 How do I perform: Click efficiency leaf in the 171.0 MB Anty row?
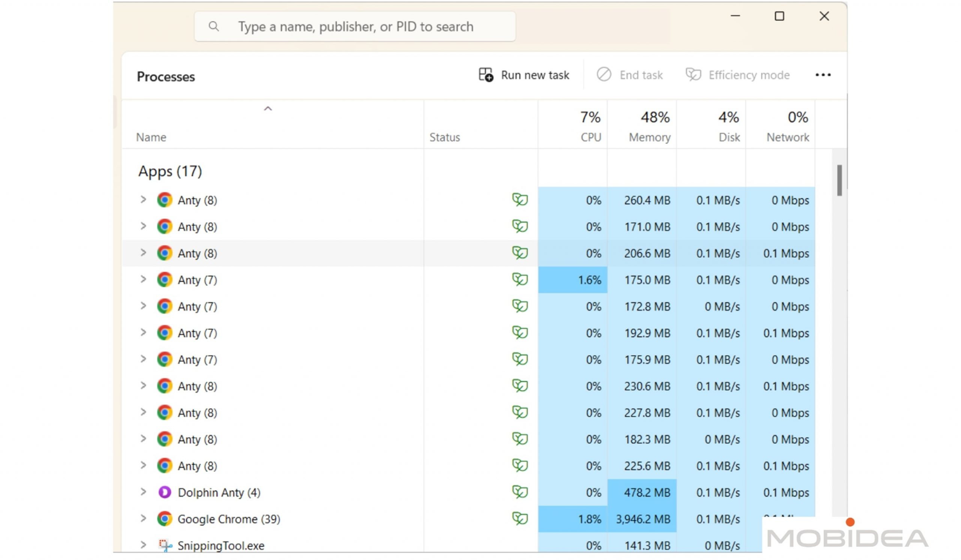pyautogui.click(x=520, y=226)
